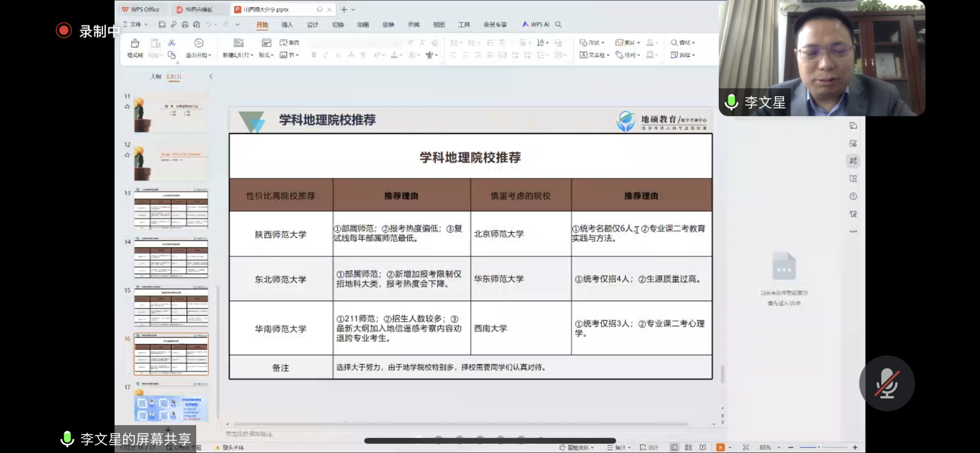The image size is (980, 453).
Task: Open the 设计 Design ribbon tab
Action: pos(312,24)
